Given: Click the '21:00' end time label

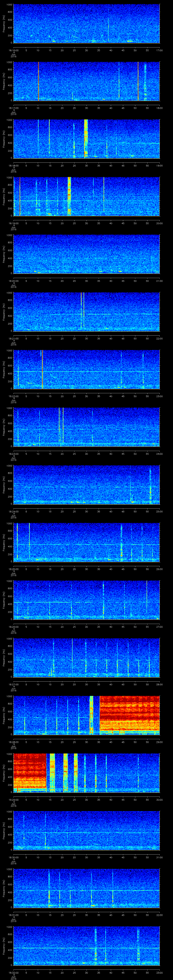Looking at the screenshot, I should (159, 281).
